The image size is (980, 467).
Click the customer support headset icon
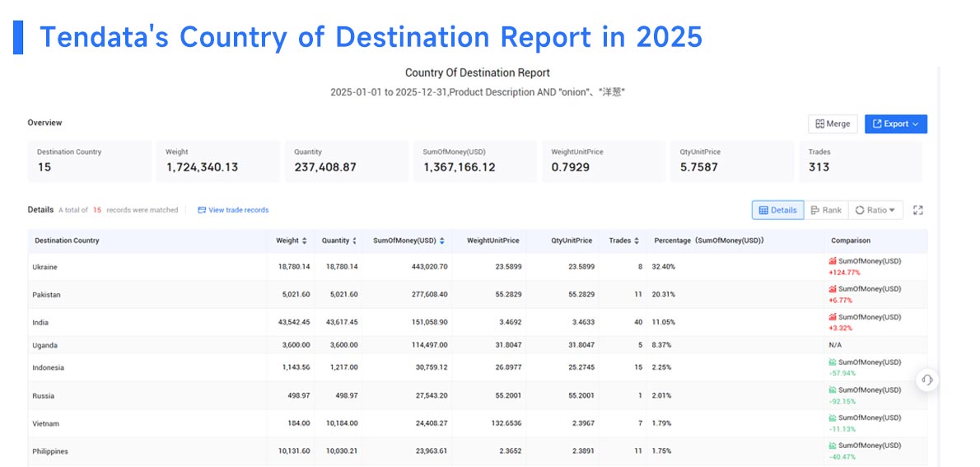tap(927, 380)
